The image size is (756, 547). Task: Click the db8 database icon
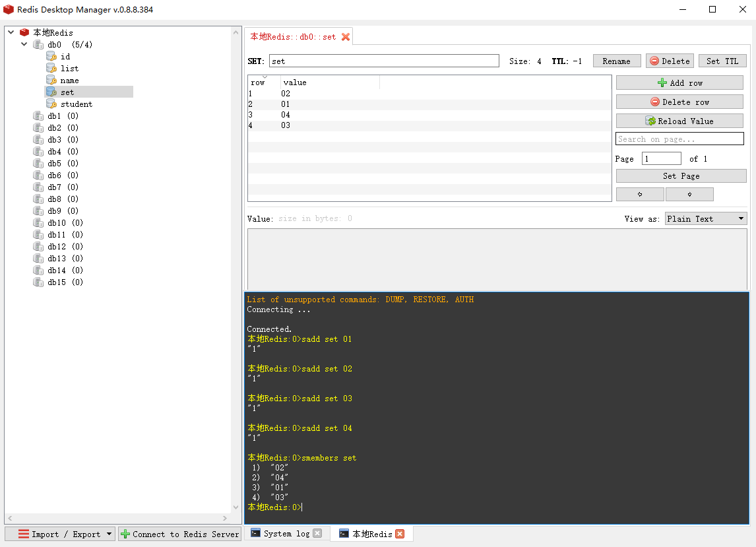[38, 199]
